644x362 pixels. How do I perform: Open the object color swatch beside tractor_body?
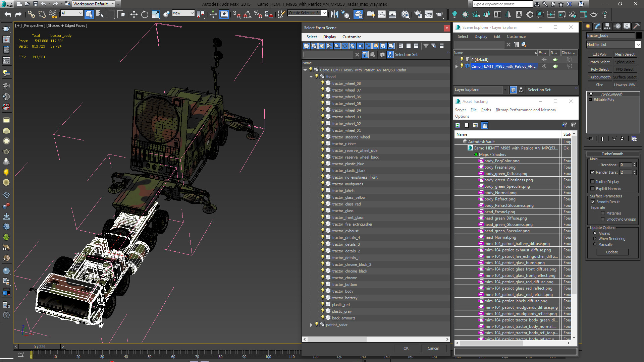[x=639, y=36]
